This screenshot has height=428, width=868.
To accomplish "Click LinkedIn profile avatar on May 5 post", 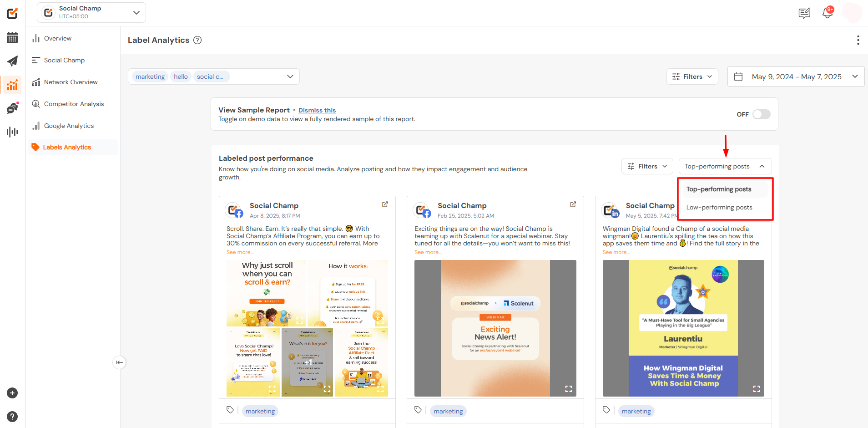I will click(610, 211).
